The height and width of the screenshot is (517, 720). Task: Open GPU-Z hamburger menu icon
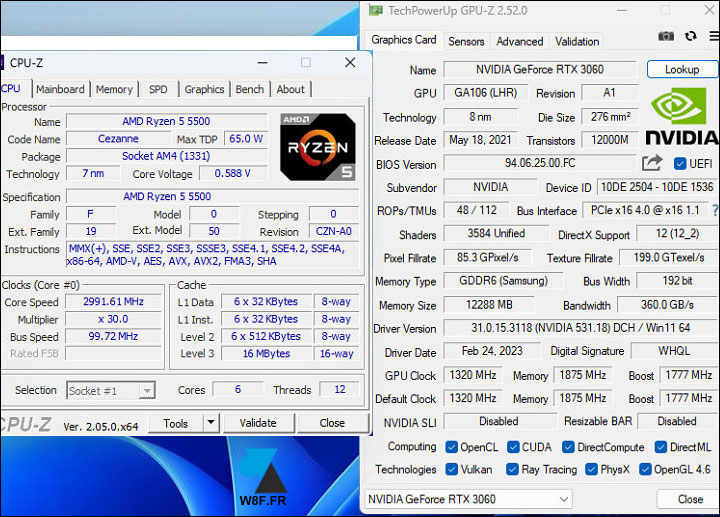[714, 36]
